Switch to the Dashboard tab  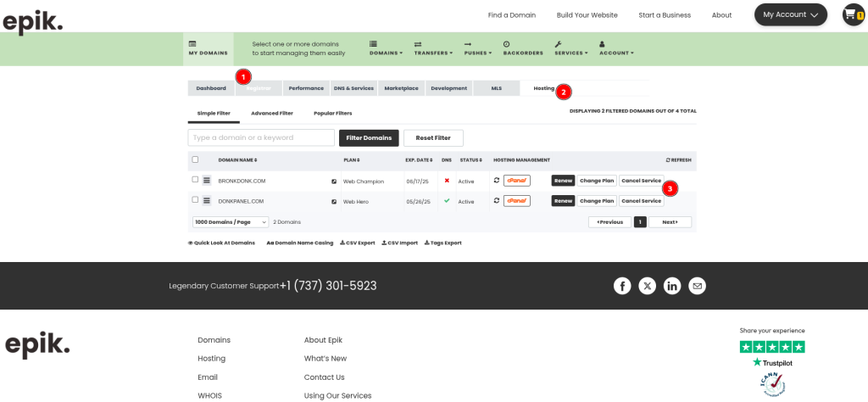click(x=211, y=88)
